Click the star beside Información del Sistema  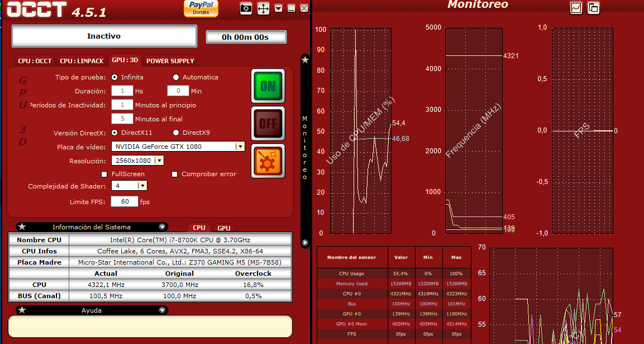pyautogui.click(x=22, y=227)
